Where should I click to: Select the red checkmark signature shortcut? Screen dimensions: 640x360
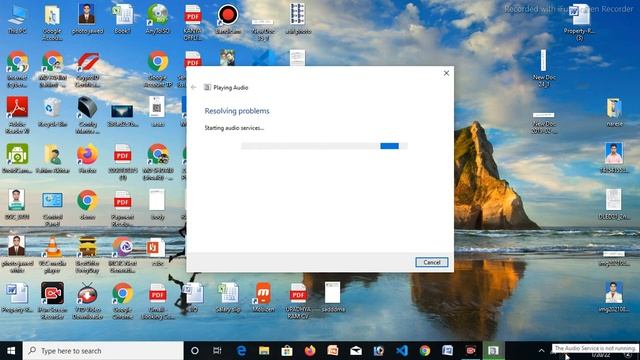click(87, 69)
